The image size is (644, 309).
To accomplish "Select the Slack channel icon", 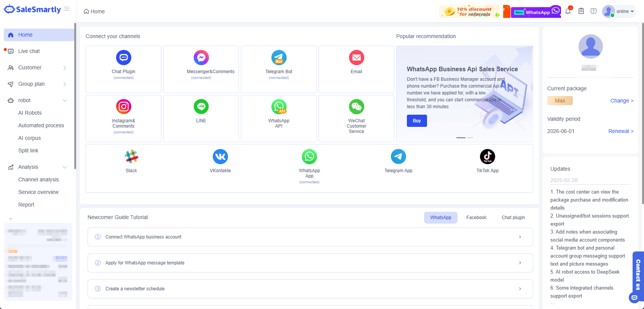I will click(x=131, y=157).
